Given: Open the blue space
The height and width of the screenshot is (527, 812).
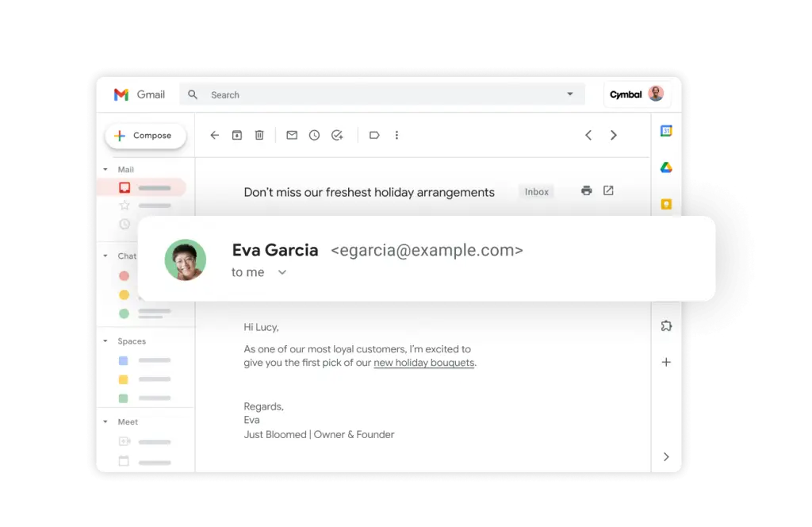Looking at the screenshot, I should click(x=123, y=360).
